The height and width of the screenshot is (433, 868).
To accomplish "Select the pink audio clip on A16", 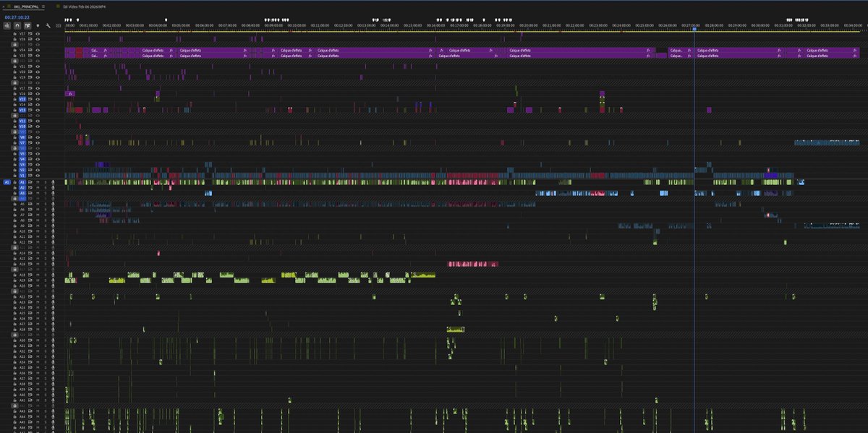I will point(472,264).
